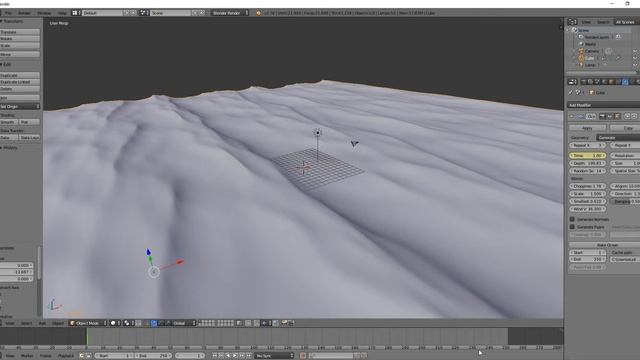Viewport: 640px width, 360px height.
Task: Open the No Sync playback dropdown
Action: (x=274, y=356)
